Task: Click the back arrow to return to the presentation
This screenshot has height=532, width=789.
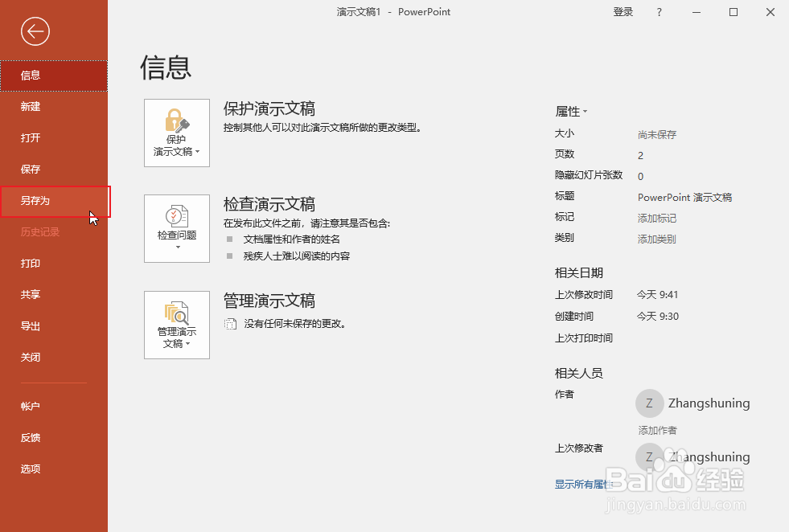Action: click(x=35, y=31)
